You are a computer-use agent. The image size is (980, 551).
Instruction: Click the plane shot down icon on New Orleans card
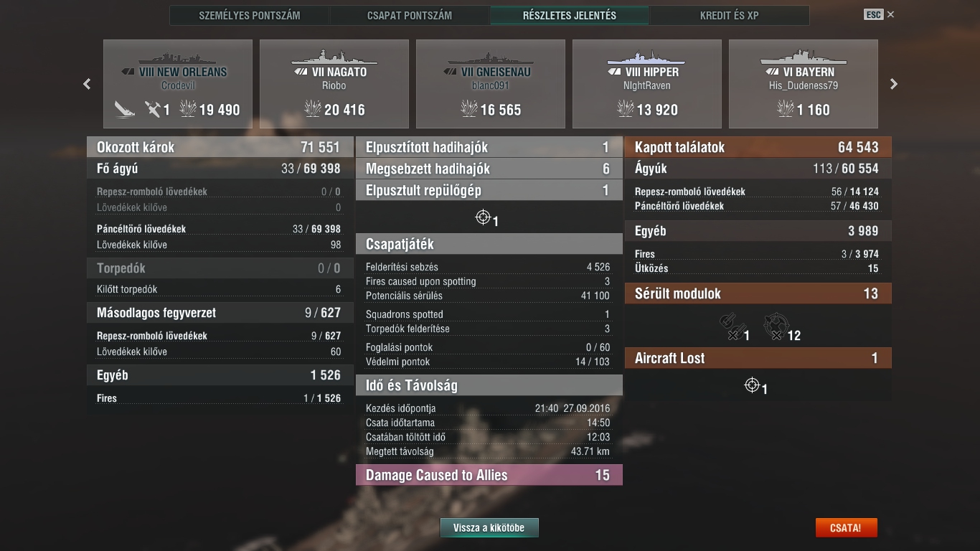pos(152,109)
